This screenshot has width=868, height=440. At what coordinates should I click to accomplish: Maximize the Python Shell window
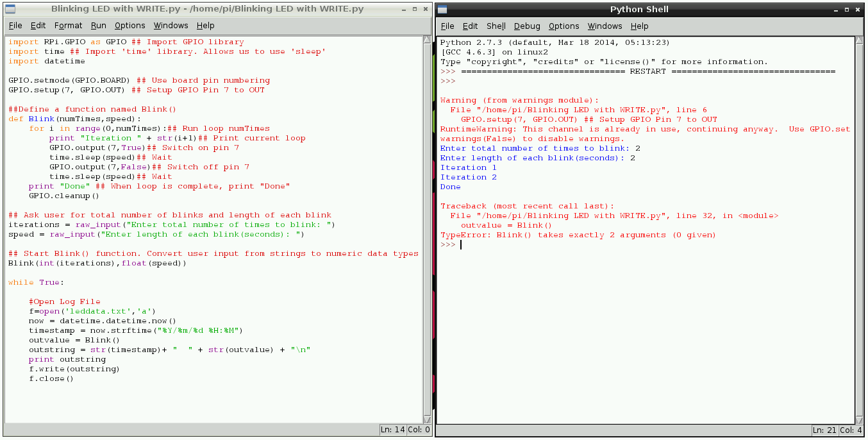coord(847,9)
